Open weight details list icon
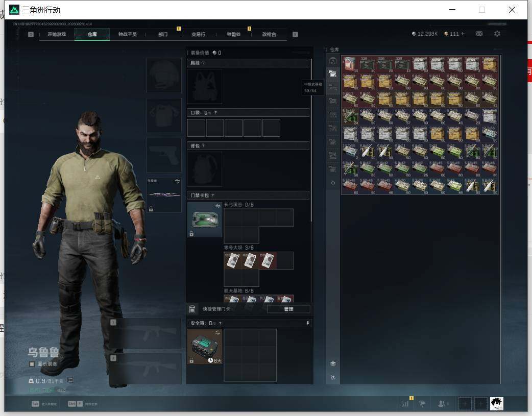The width and height of the screenshot is (532, 416). [x=70, y=380]
